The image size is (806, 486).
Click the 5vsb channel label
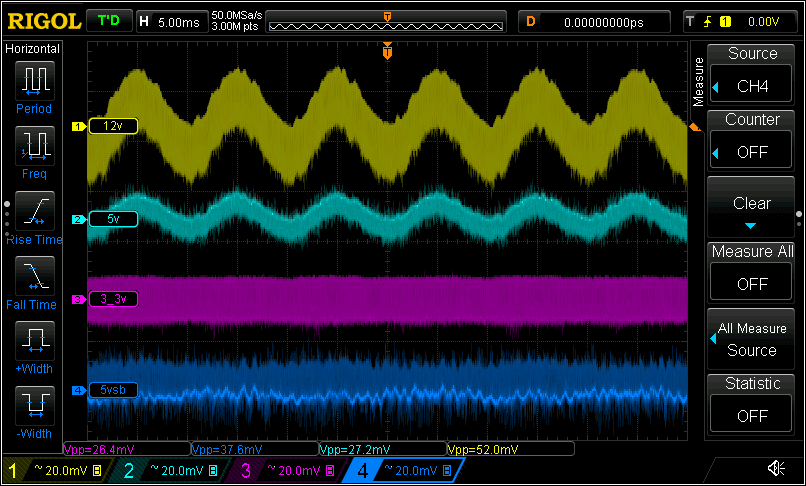[x=113, y=390]
